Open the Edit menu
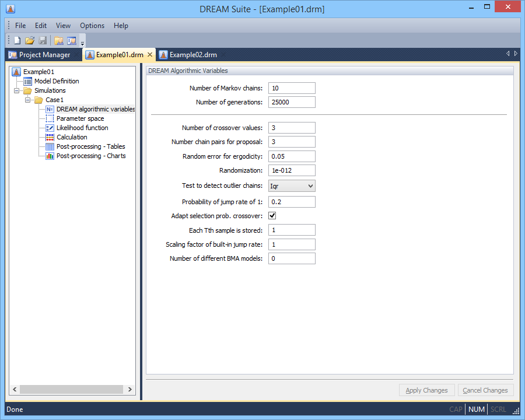This screenshot has width=525, height=420. (40, 26)
